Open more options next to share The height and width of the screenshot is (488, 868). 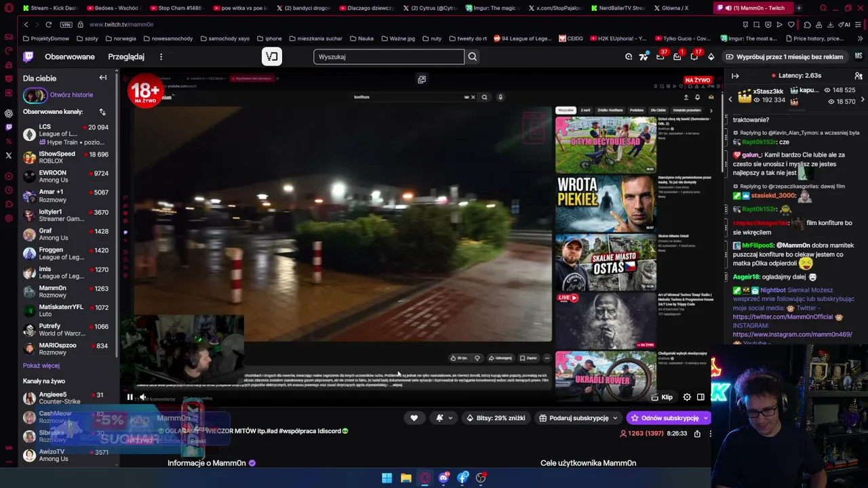(710, 434)
